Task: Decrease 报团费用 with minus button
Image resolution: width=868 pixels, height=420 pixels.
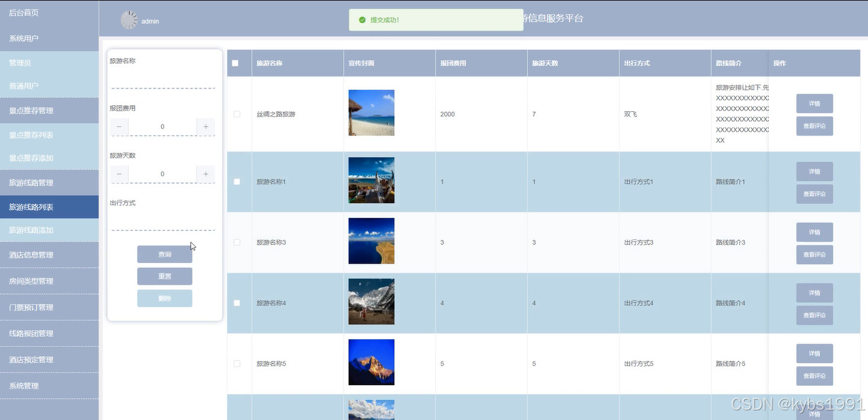Action: (119, 126)
